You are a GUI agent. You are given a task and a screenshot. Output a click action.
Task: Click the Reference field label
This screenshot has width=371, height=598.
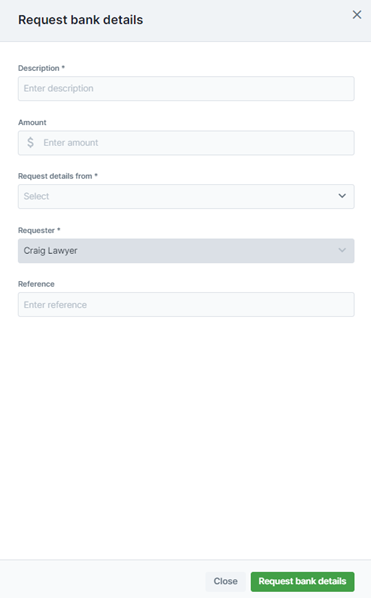point(36,284)
